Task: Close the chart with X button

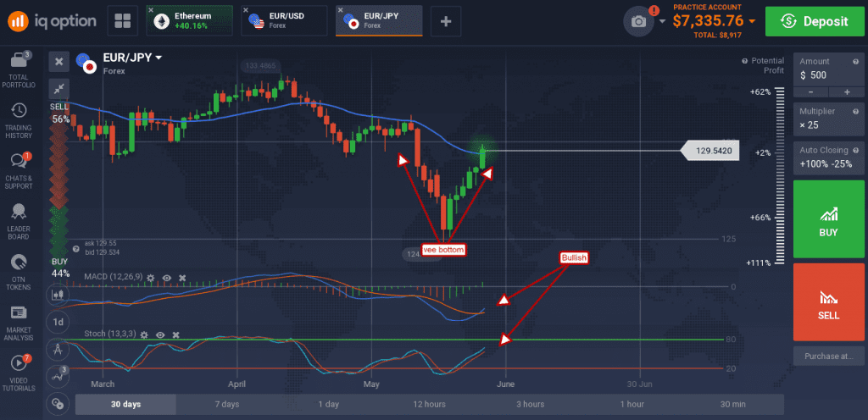Action: (59, 61)
